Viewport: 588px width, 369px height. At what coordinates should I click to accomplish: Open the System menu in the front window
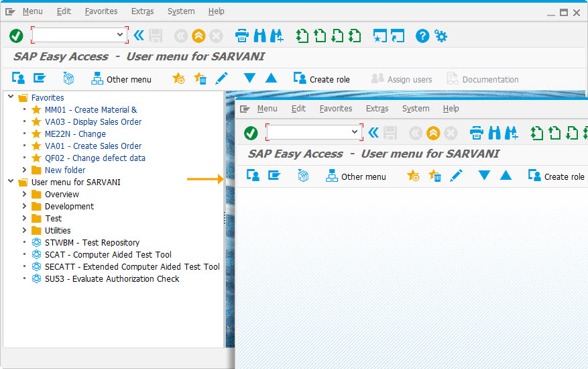[x=416, y=109]
